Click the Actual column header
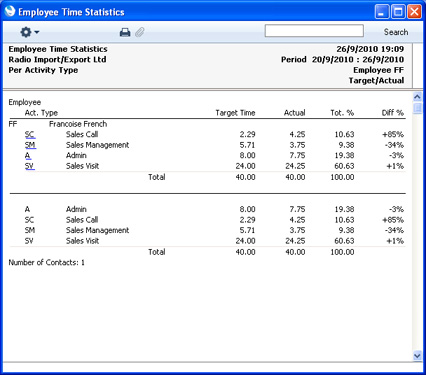Image resolution: width=426 pixels, height=375 pixels. click(295, 113)
